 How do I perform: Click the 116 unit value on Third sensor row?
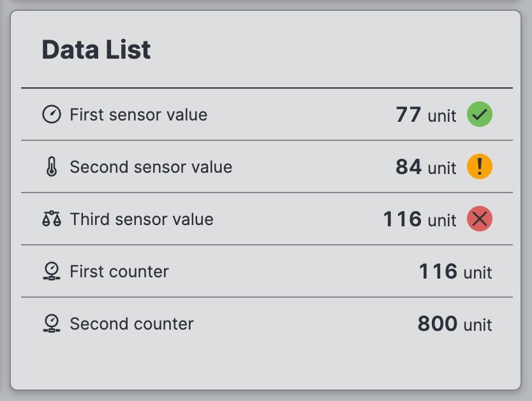[420, 220]
